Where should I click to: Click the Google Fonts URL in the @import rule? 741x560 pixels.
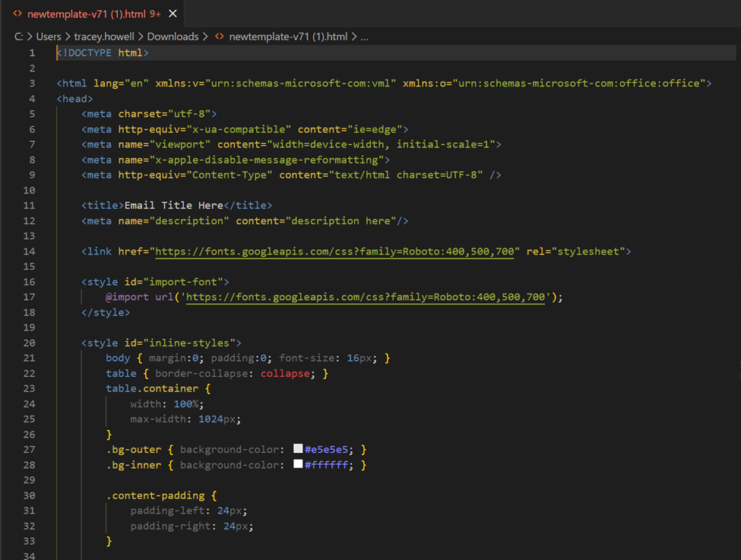pyautogui.click(x=366, y=297)
